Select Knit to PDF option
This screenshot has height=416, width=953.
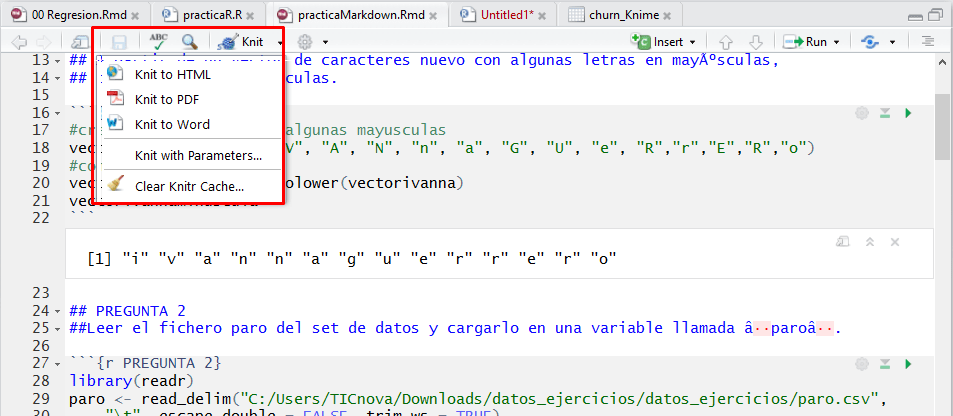(166, 99)
